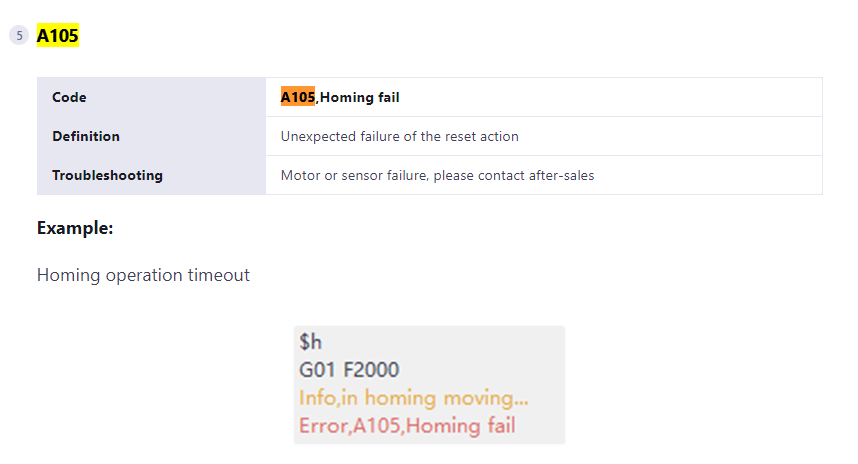Click the orange-highlighted A105 in table
The height and width of the screenshot is (464, 858).
[x=297, y=97]
